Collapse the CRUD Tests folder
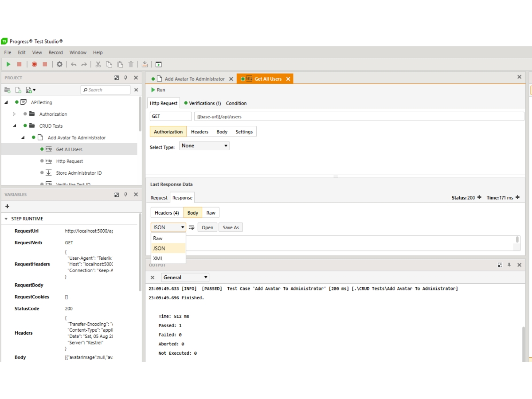The image size is (532, 399). [15, 126]
